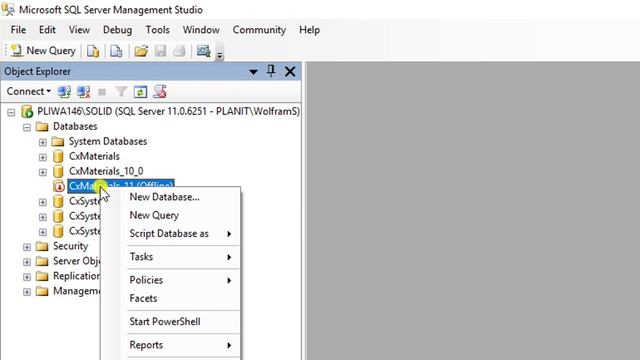This screenshot has width=640, height=360.
Task: Collapse the Databases folder
Action: click(27, 127)
